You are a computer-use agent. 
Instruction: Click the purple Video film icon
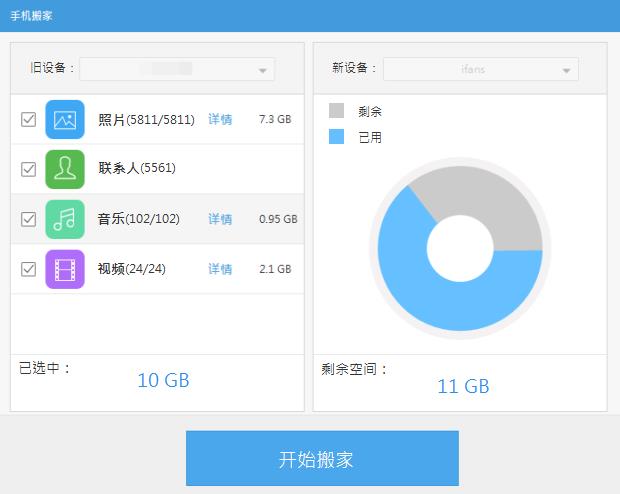coord(65,269)
